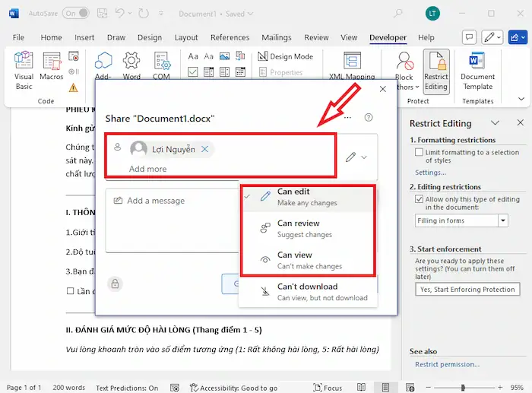Check Limit formatting to a selection of styles
The image size is (532, 393).
[x=419, y=153]
